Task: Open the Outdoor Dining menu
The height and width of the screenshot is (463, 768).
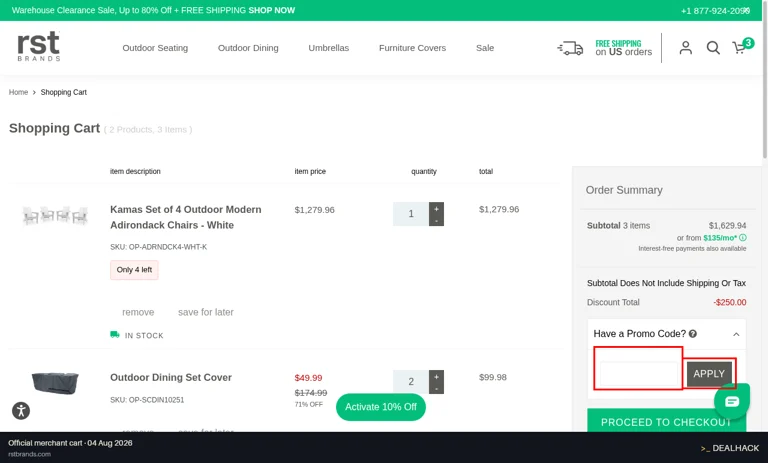Action: (248, 48)
